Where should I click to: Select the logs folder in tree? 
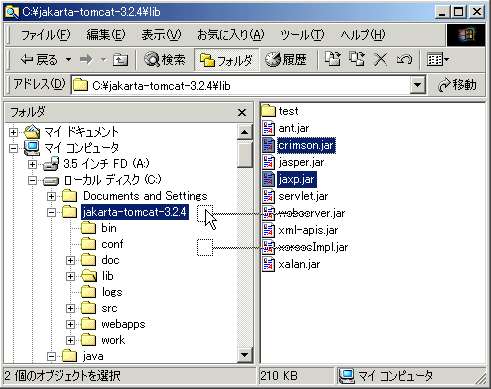click(x=112, y=292)
